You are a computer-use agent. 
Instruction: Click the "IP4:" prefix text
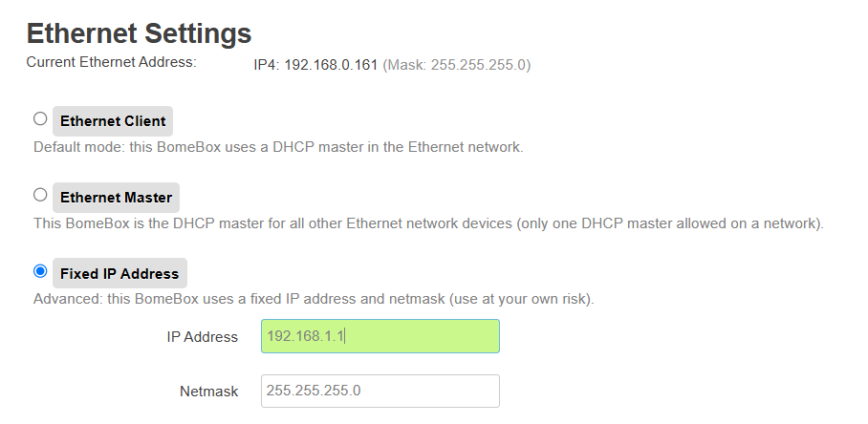pos(267,65)
